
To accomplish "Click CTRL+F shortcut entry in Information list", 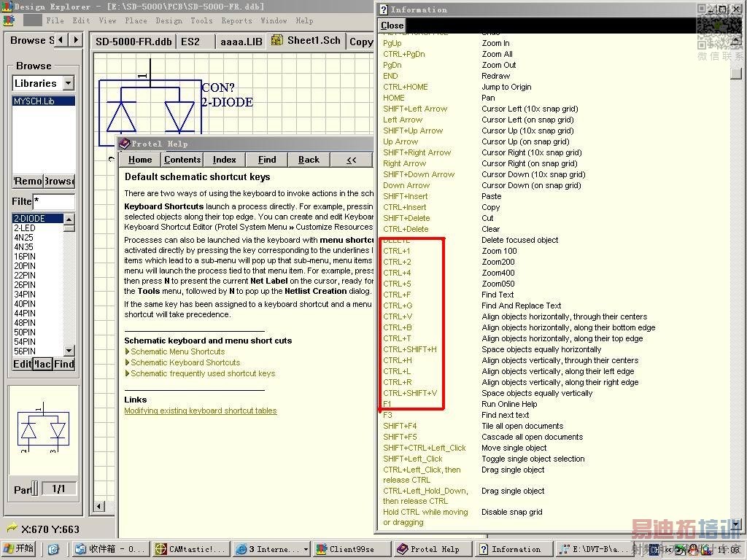I will 397,295.
